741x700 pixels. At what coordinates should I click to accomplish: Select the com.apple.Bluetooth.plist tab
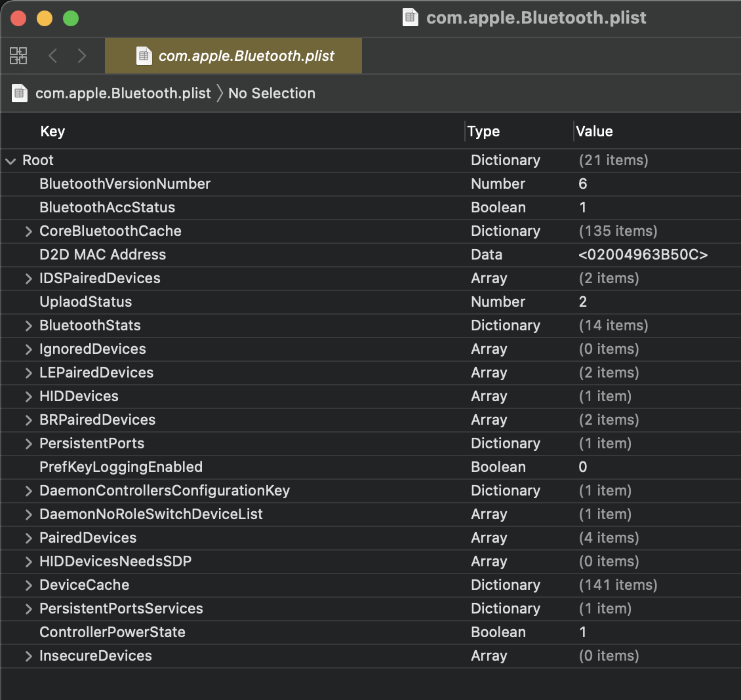click(x=246, y=56)
